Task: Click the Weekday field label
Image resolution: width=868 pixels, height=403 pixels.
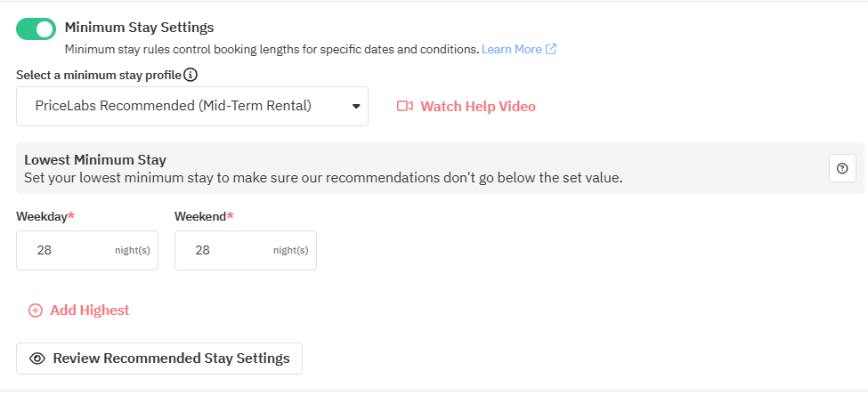Action: pyautogui.click(x=41, y=216)
